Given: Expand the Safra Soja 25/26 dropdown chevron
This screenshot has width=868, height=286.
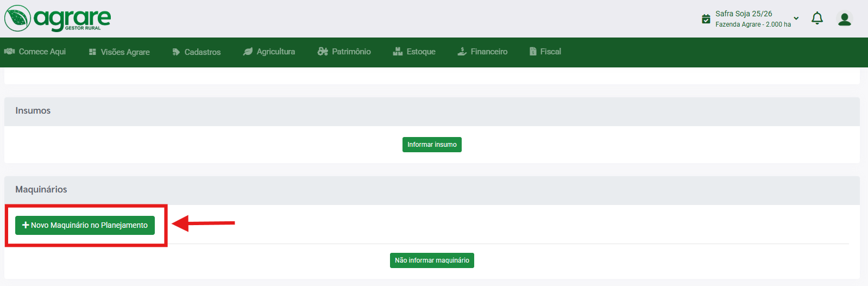Looking at the screenshot, I should pyautogui.click(x=796, y=18).
